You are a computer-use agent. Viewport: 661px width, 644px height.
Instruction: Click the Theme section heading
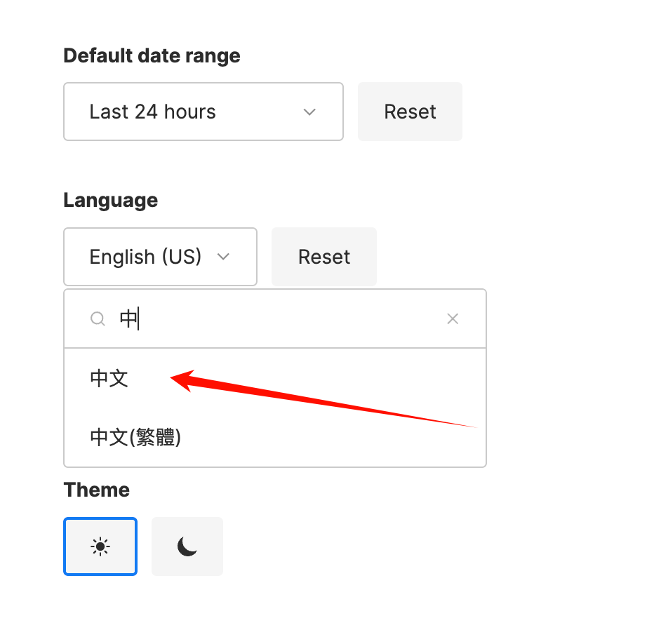point(96,490)
